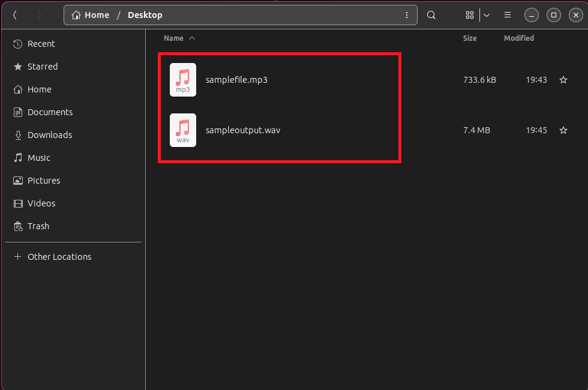Open Other Locations
Image resolution: width=588 pixels, height=390 pixels.
click(59, 256)
